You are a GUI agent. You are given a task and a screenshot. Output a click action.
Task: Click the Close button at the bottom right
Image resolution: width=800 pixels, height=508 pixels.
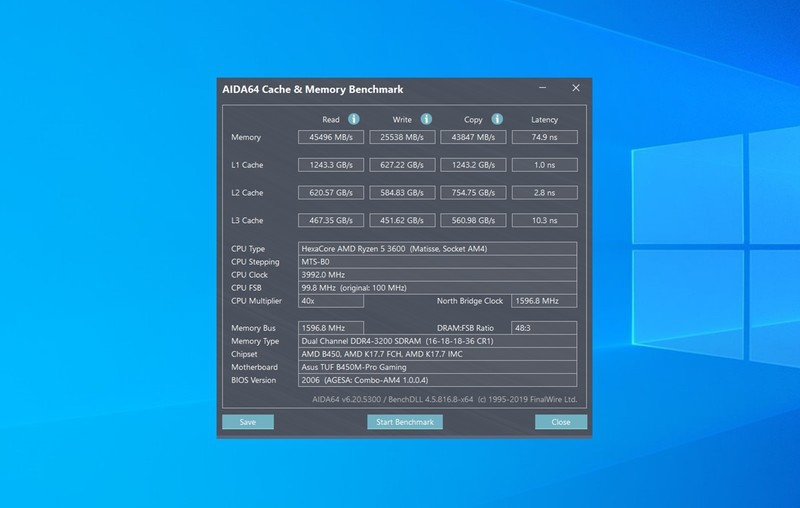point(560,422)
